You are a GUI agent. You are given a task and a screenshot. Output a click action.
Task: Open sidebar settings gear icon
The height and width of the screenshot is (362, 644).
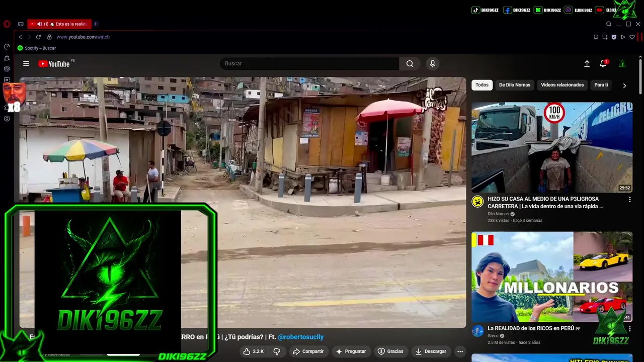coord(7,119)
